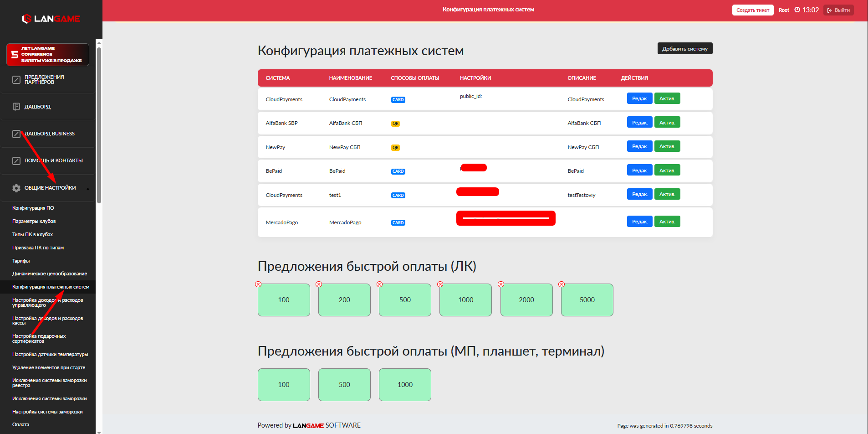Remove the 500 quick payment offer (ЛК)
868x434 pixels.
[379, 284]
